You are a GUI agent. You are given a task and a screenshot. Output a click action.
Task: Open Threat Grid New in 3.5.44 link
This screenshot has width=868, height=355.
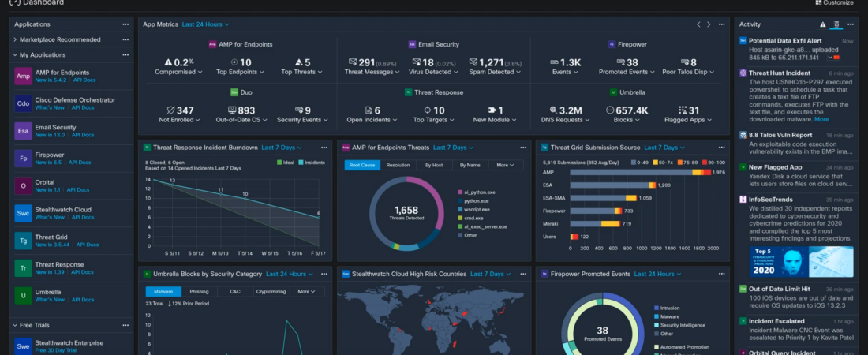pyautogui.click(x=52, y=245)
